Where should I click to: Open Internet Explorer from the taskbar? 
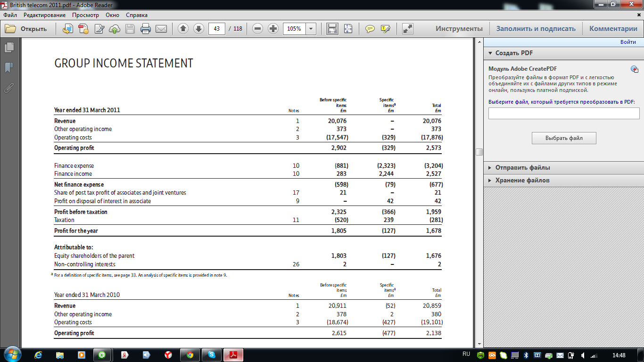[38, 355]
